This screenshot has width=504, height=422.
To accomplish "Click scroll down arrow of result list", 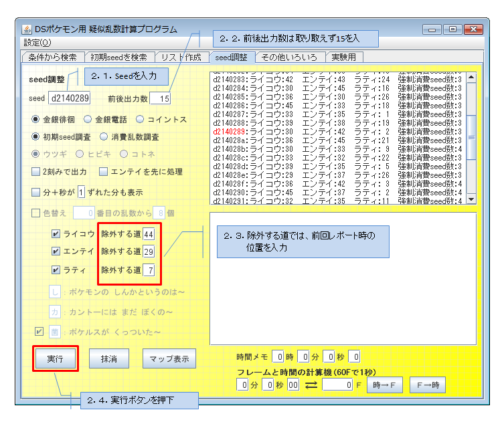I will click(x=471, y=199).
